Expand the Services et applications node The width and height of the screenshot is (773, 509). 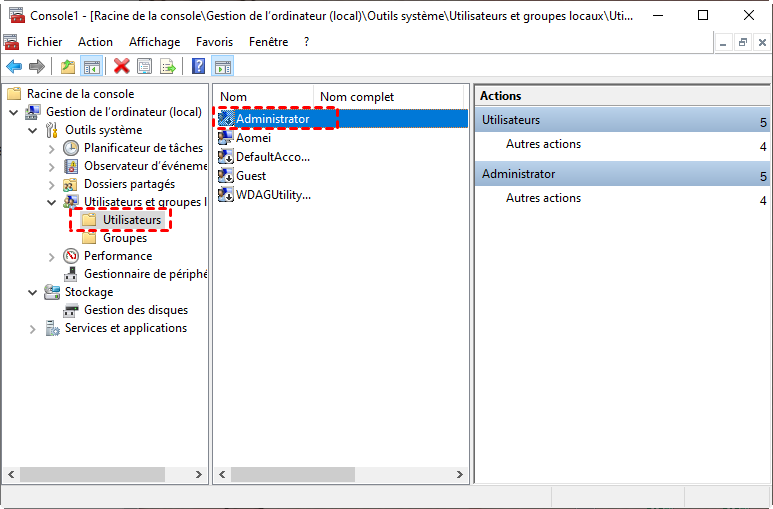tap(33, 328)
